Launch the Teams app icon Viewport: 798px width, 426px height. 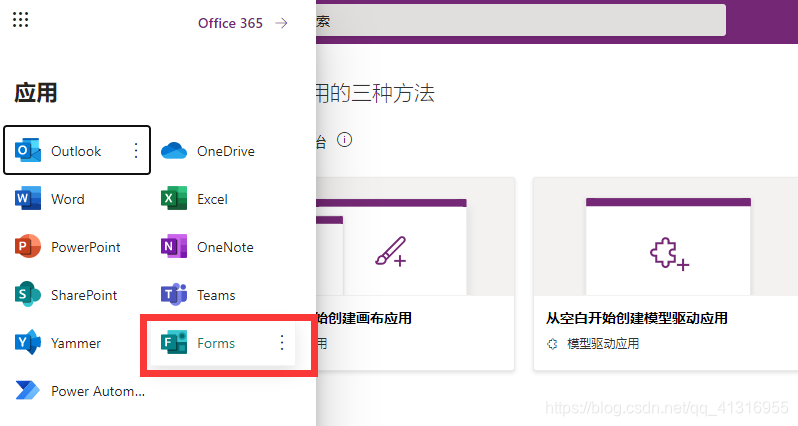click(x=174, y=295)
